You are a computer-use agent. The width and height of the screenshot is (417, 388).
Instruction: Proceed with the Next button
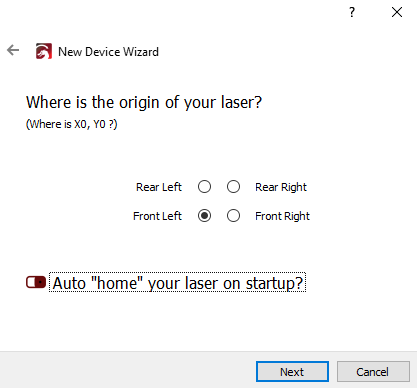tap(292, 372)
